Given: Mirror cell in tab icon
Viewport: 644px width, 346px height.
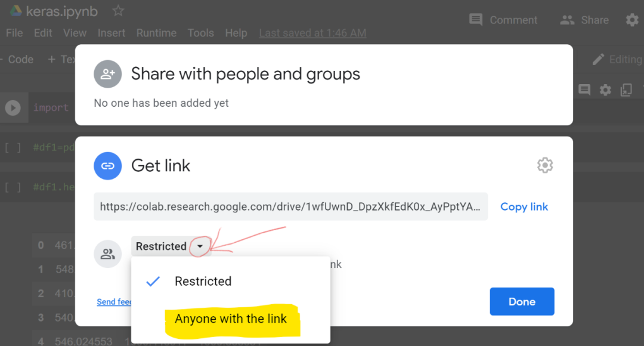Looking at the screenshot, I should pos(626,89).
